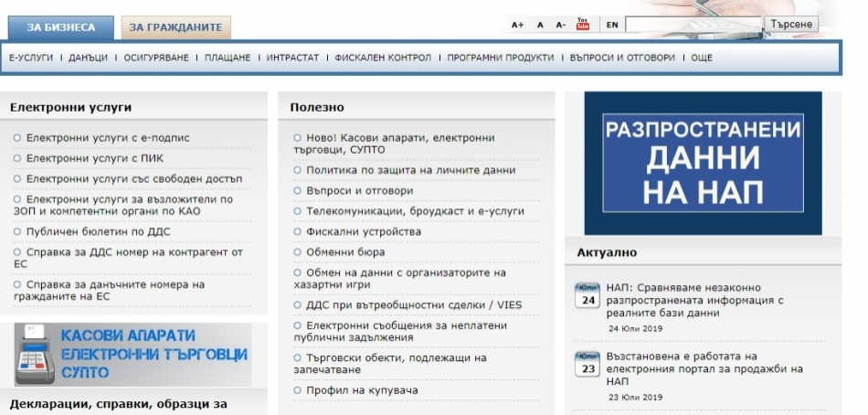Screen dimensions: 868x415
Task: Click the Декларации, справки, образци heading
Action: [119, 404]
